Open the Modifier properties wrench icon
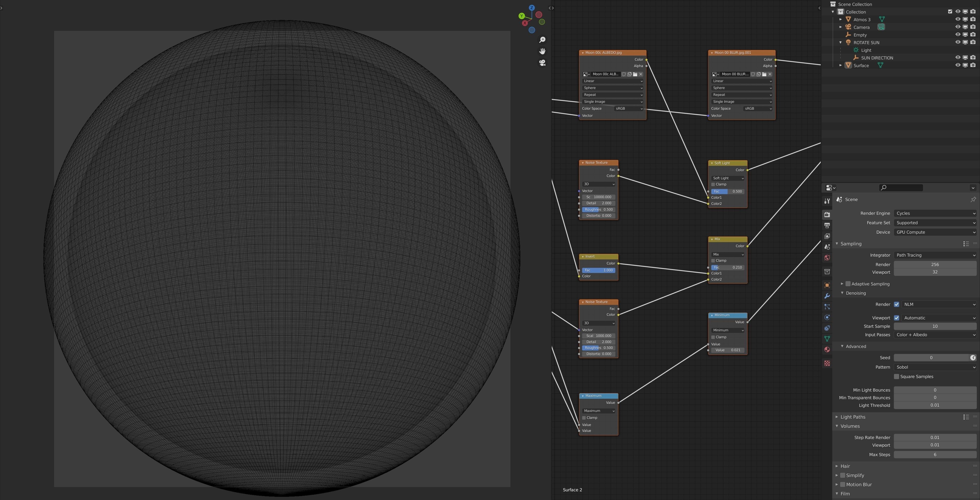Viewport: 980px width, 500px height. [827, 296]
